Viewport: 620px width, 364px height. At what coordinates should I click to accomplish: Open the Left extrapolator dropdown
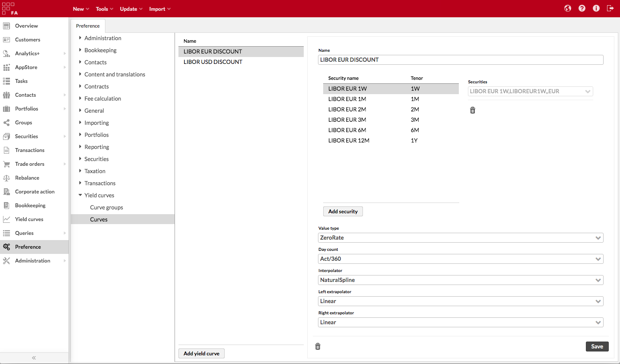461,301
